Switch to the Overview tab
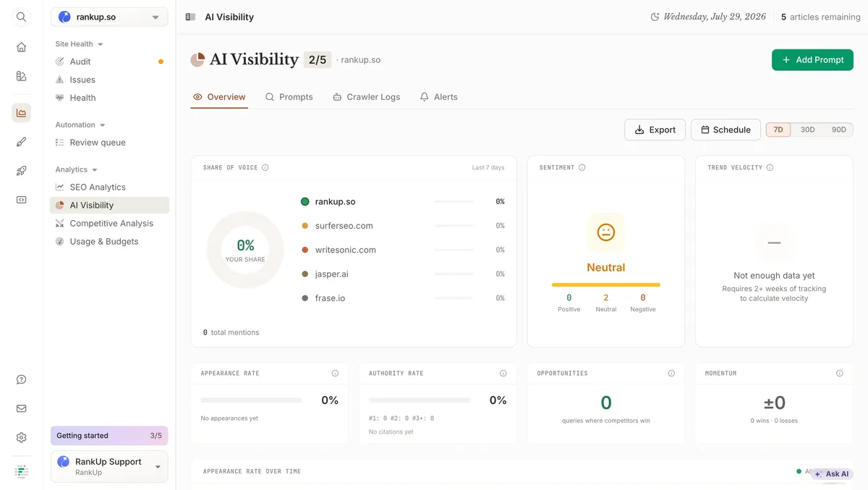Image resolution: width=868 pixels, height=490 pixels. tap(219, 97)
